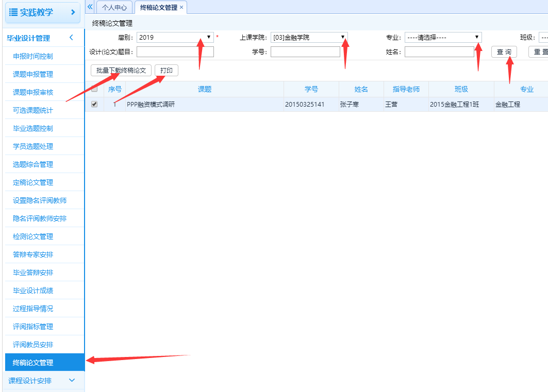Toggle the select-all header checkbox
This screenshot has width=548, height=392.
tap(94, 89)
